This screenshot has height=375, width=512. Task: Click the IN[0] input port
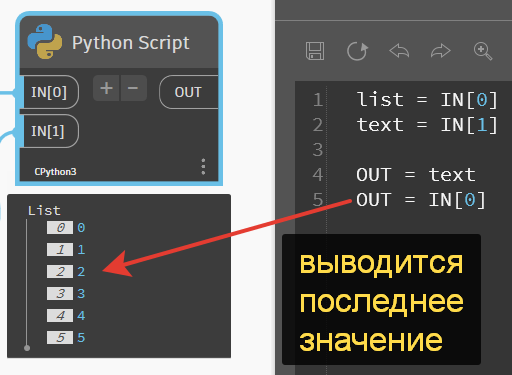click(49, 92)
